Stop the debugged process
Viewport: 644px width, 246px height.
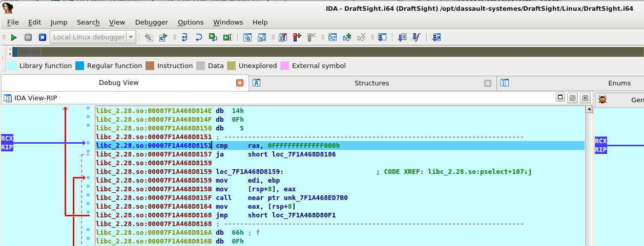pyautogui.click(x=43, y=37)
